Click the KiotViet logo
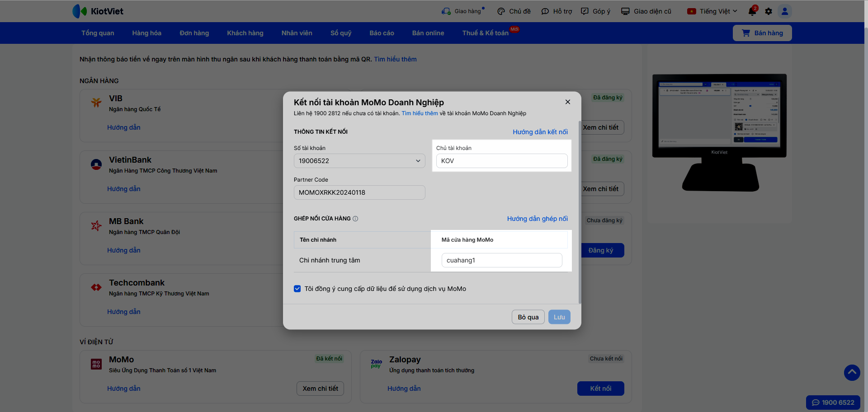 point(98,11)
